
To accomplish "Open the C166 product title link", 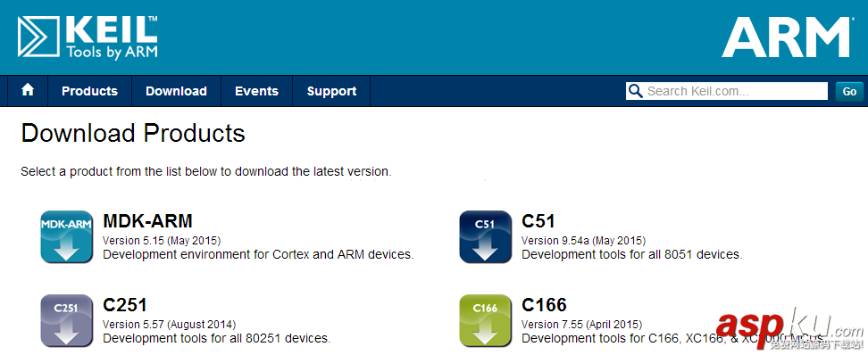I will (x=544, y=305).
